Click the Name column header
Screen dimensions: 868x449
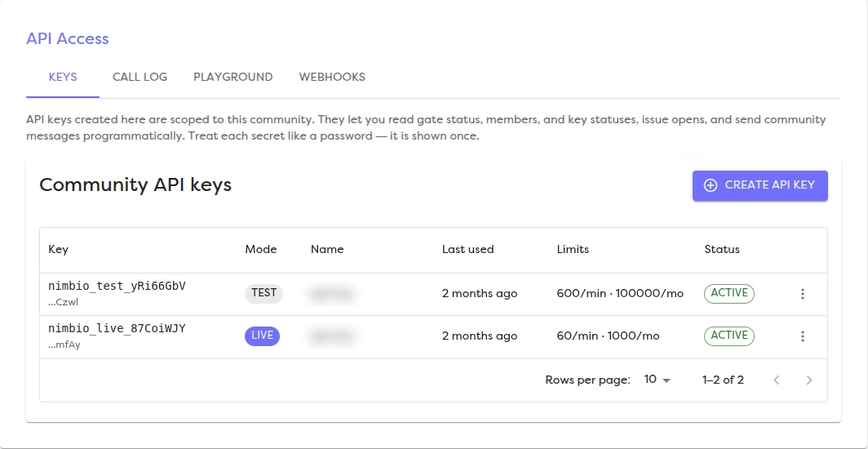(327, 250)
